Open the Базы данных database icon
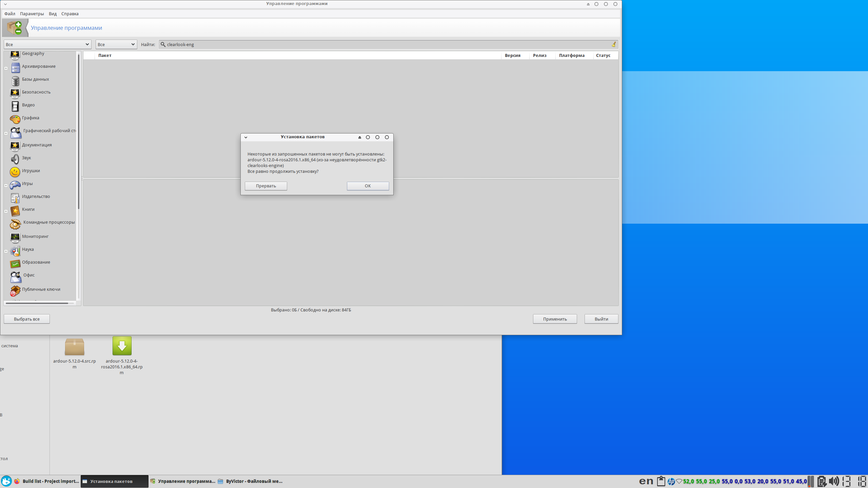 (x=15, y=80)
